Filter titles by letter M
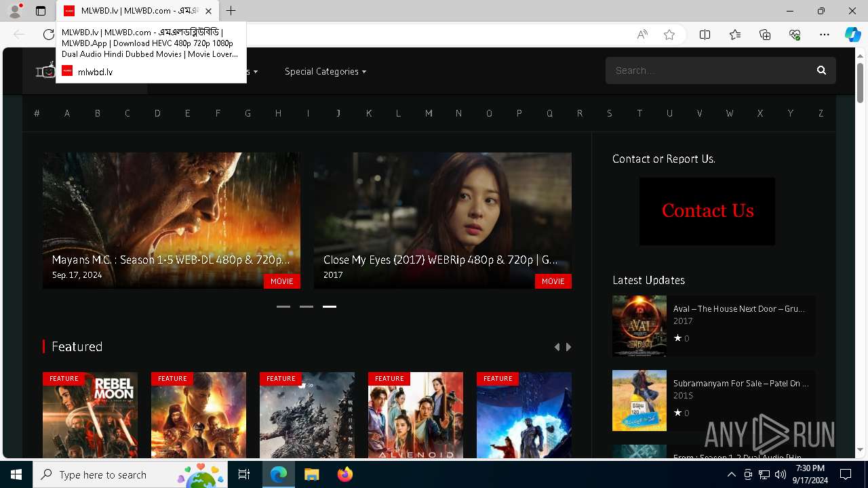The height and width of the screenshot is (488, 868). 429,113
